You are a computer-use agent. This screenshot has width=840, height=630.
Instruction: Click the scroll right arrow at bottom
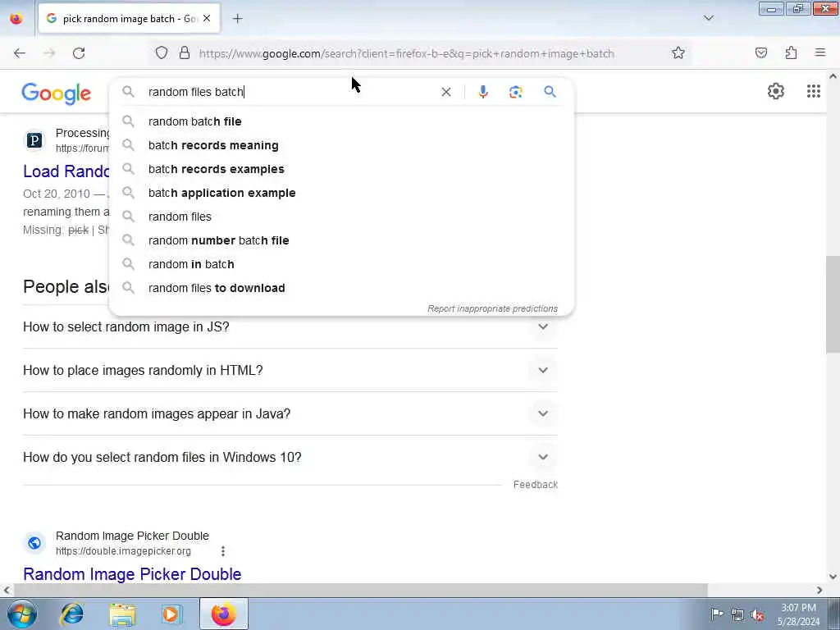tap(819, 590)
